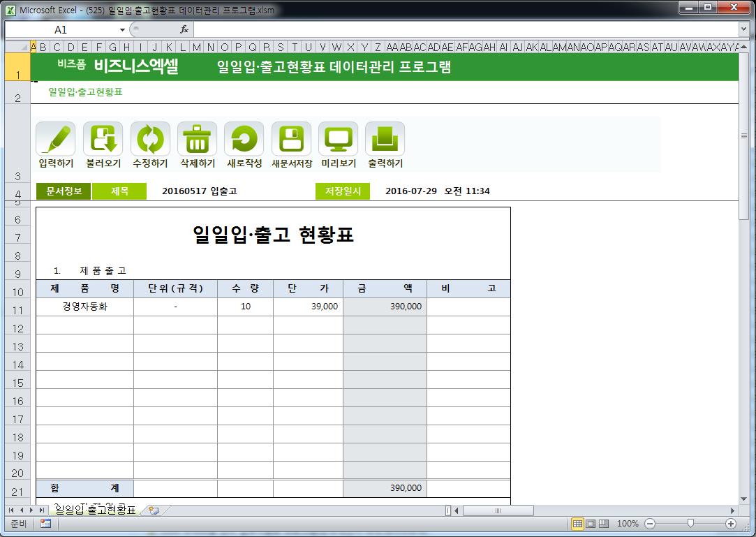Click the 문서정보 label button
756x537 pixels.
click(x=64, y=191)
